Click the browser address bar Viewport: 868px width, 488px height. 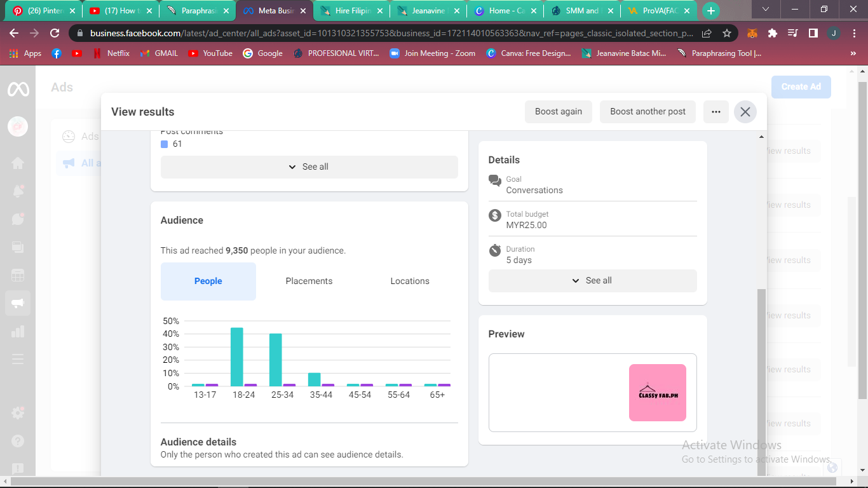[x=391, y=33]
